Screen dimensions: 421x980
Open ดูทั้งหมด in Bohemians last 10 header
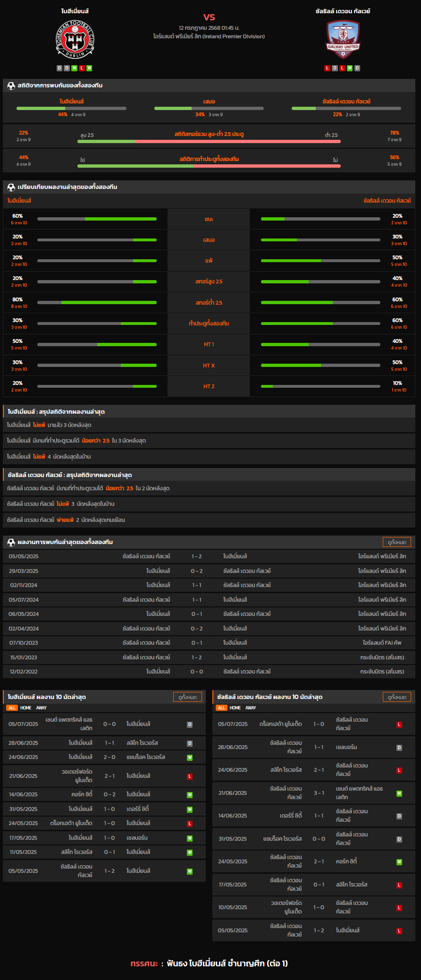tap(187, 697)
